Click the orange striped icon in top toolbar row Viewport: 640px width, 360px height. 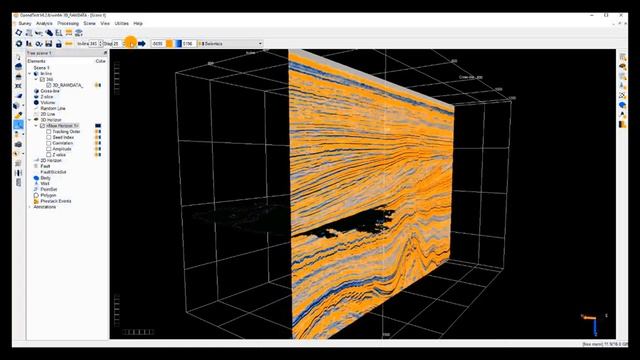tap(69, 33)
